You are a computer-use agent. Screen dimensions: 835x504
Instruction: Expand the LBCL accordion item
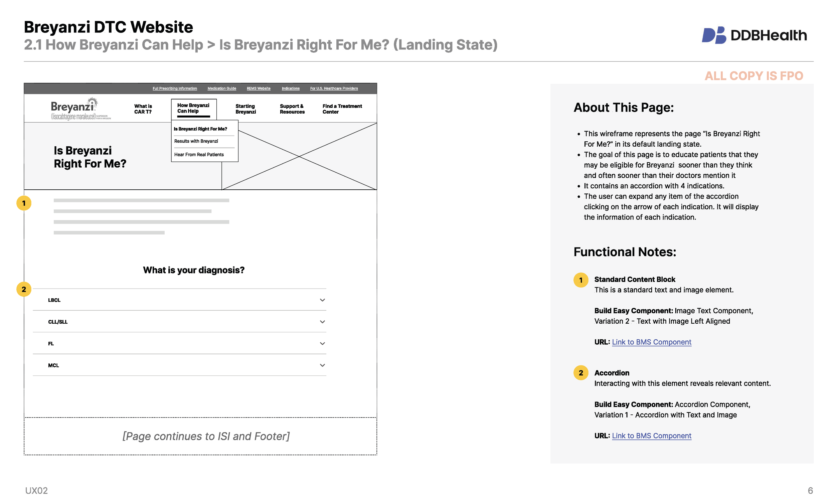coord(322,300)
